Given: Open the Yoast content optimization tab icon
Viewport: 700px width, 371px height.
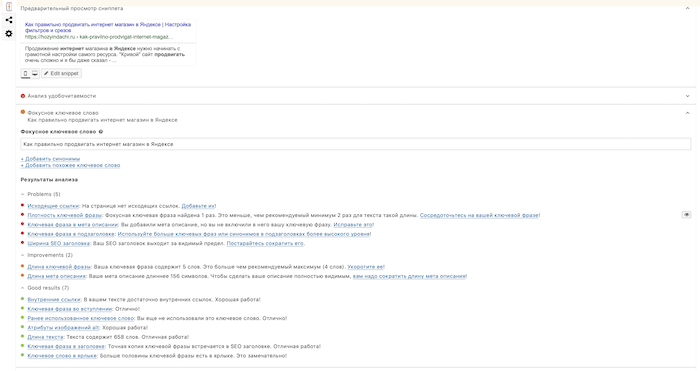Looking at the screenshot, I should tap(8, 6).
